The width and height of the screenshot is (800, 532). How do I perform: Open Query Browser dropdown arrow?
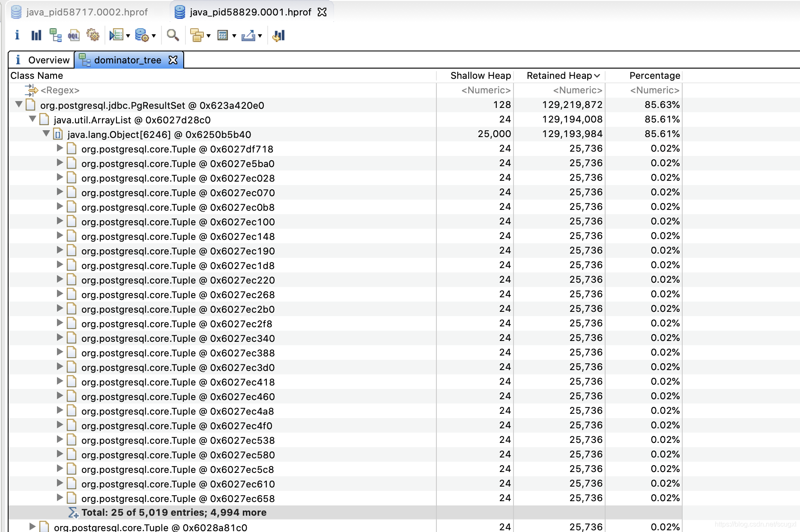pos(154,36)
